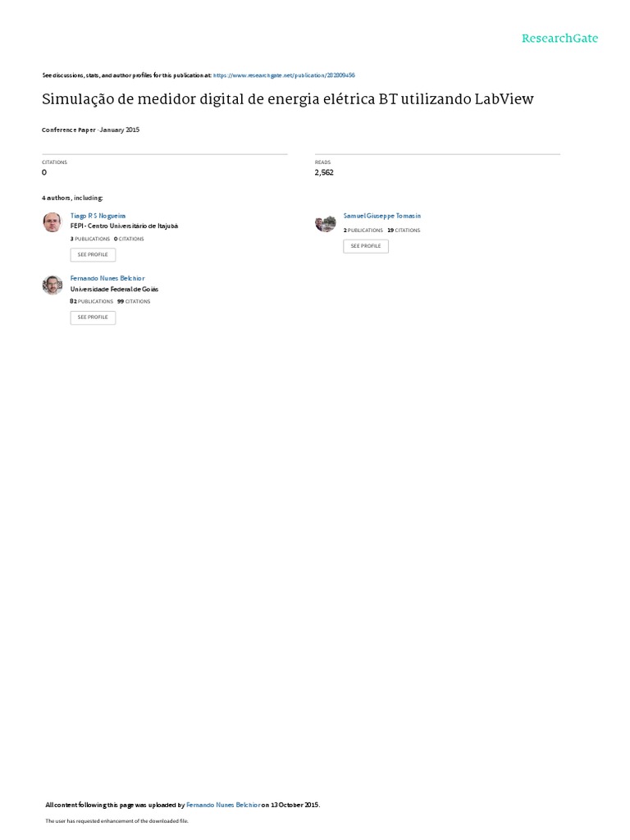Click SEE PROFILE button under Tiago Nogueira
The width and height of the screenshot is (630, 840).
point(93,255)
